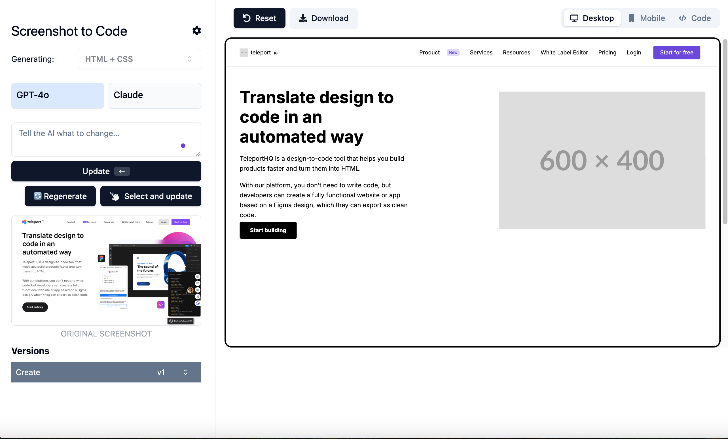This screenshot has width=728, height=439.
Task: Open the original screenshot thumbnail
Action: point(106,270)
